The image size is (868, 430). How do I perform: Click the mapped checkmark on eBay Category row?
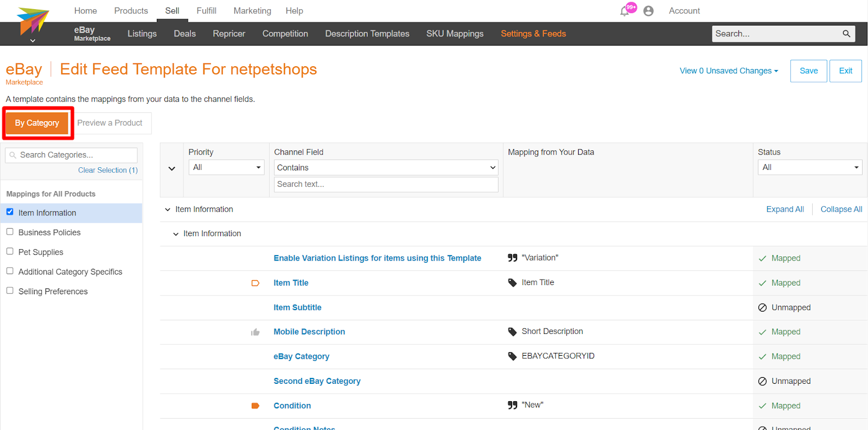762,357
